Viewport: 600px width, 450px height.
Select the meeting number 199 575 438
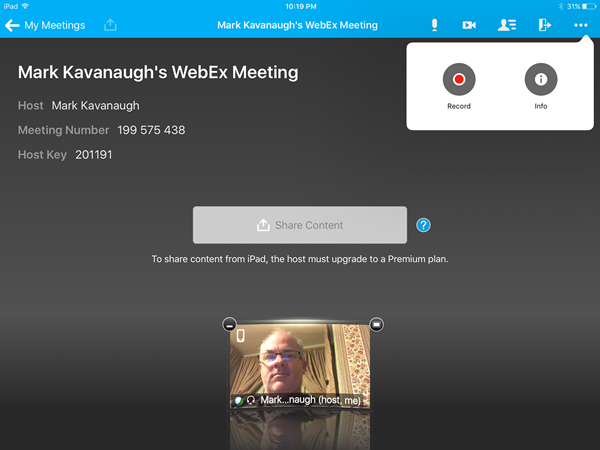151,130
